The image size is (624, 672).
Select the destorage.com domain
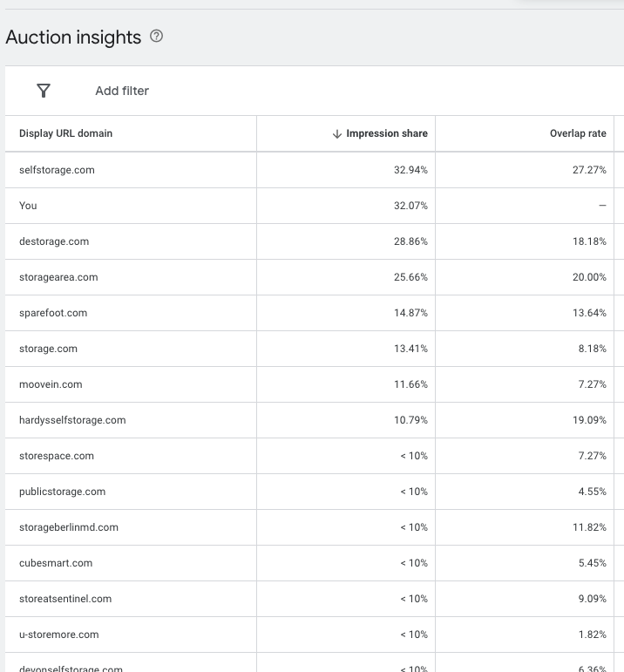54,241
